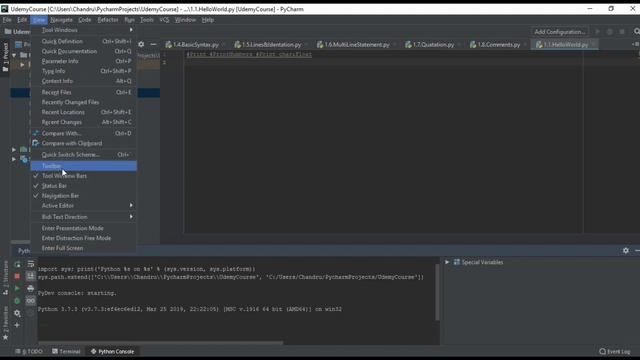Choose Recent Changes entry

pyautogui.click(x=84, y=122)
